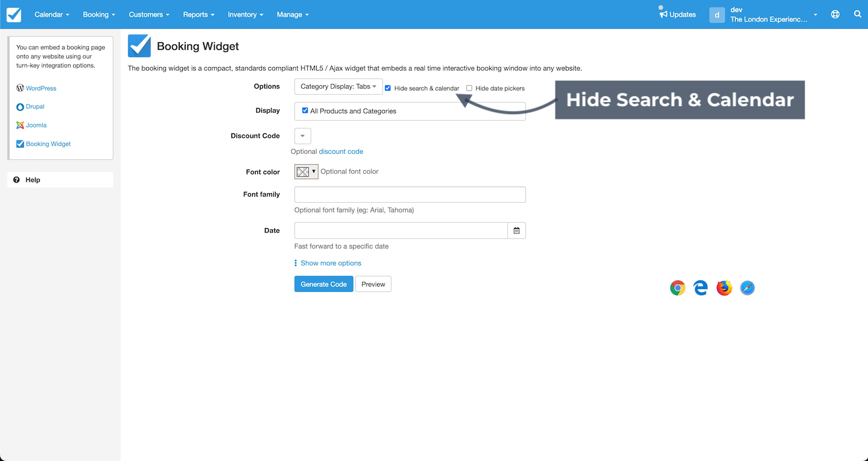Click the WordPress logo icon in sidebar
This screenshot has height=461, width=868.
pos(20,88)
